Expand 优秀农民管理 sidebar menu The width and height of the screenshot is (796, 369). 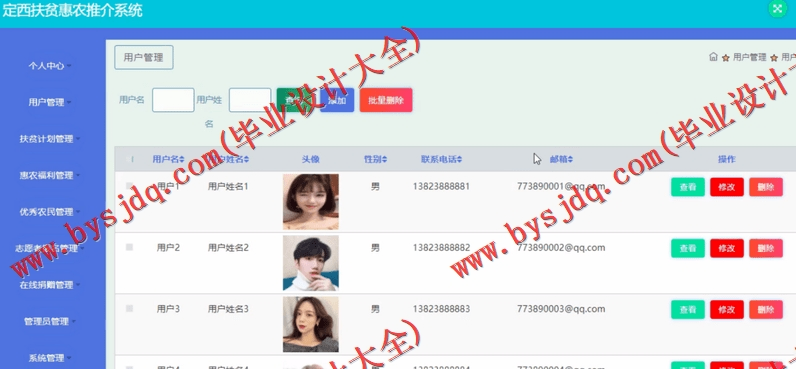(x=50, y=212)
